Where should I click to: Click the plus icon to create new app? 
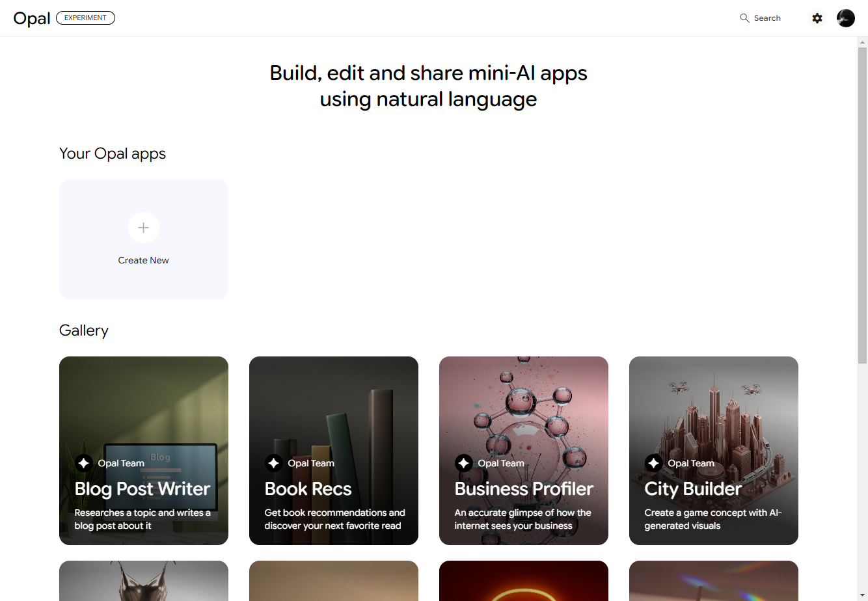pyautogui.click(x=144, y=228)
